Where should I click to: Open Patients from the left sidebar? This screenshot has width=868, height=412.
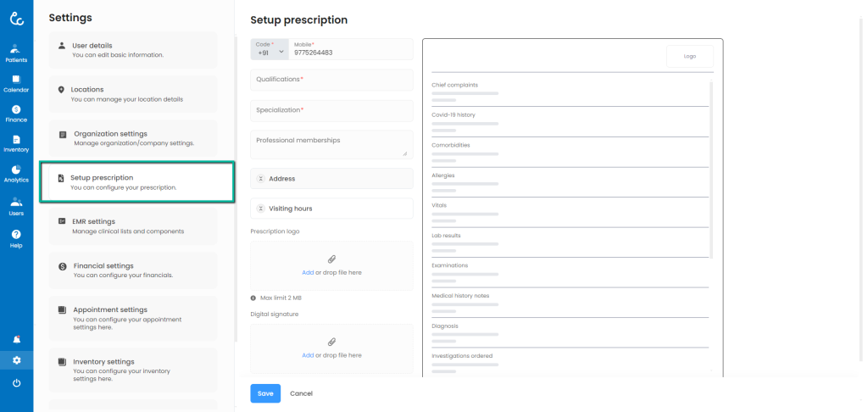point(16,53)
